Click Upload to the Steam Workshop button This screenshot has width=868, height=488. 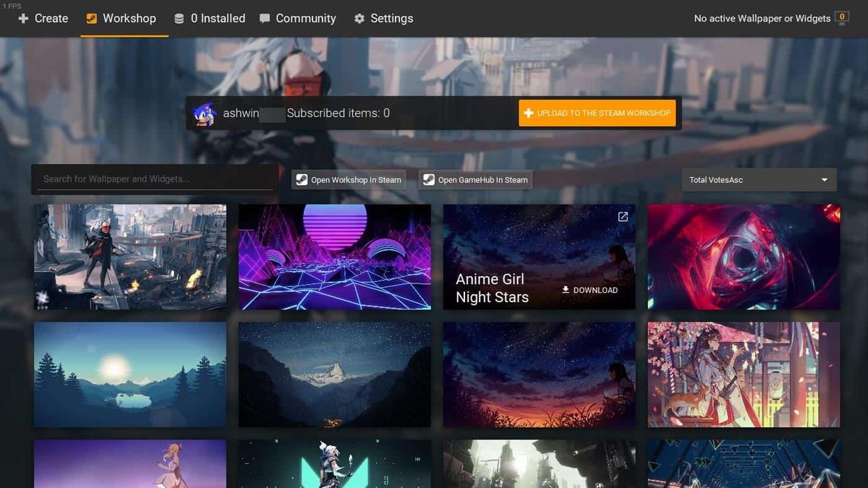597,113
